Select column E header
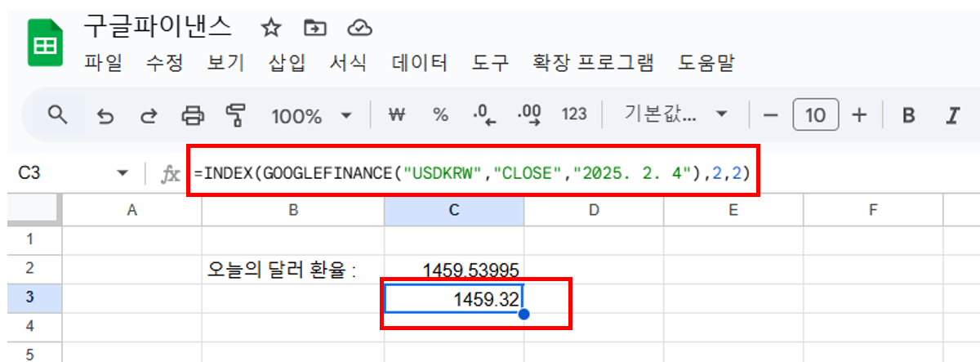Screen dimensions: 980x362 (x=733, y=210)
